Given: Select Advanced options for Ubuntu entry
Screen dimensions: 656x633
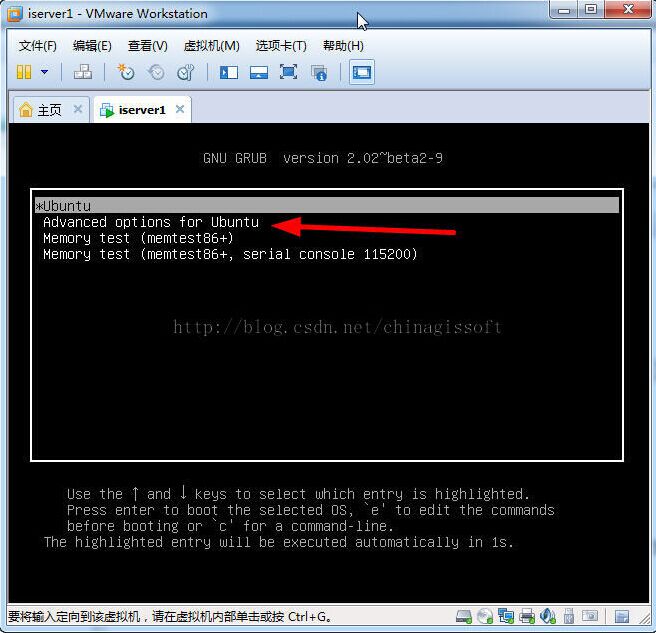Looking at the screenshot, I should 150,222.
